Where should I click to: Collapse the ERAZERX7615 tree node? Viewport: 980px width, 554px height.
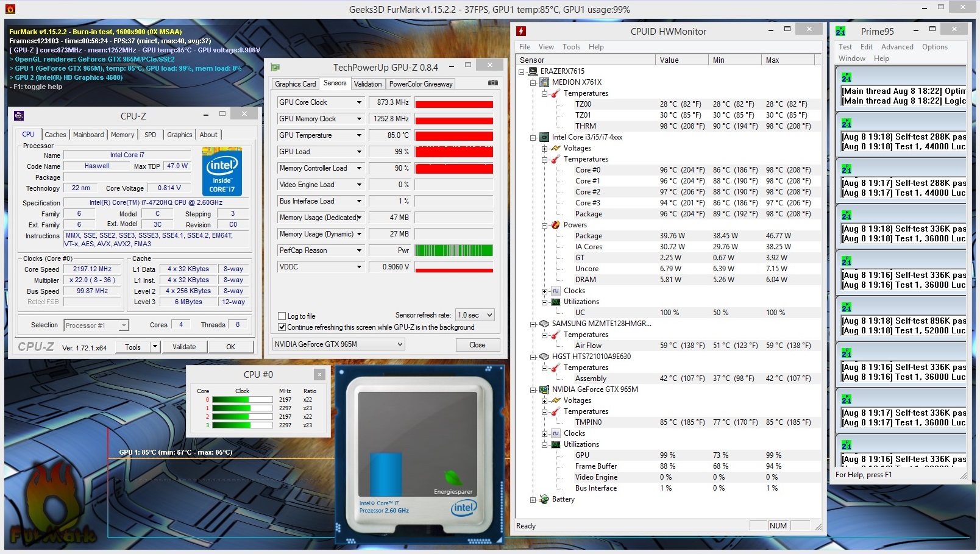click(x=522, y=71)
